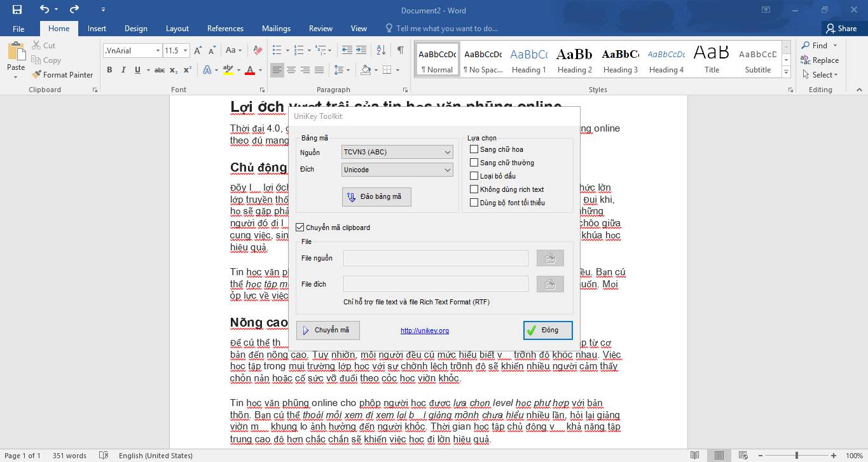Uncheck Chuyển mã clipboard checkbox

point(300,228)
